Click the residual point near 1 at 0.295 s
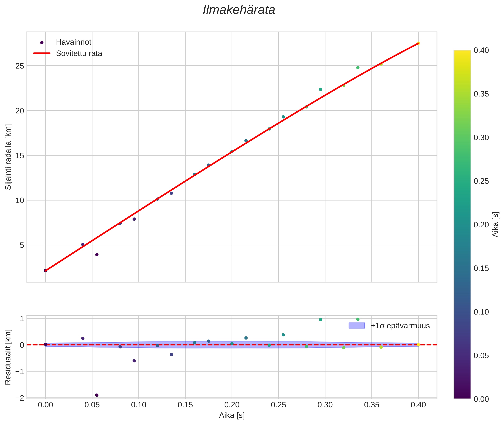This screenshot has width=504, height=424. tap(320, 319)
